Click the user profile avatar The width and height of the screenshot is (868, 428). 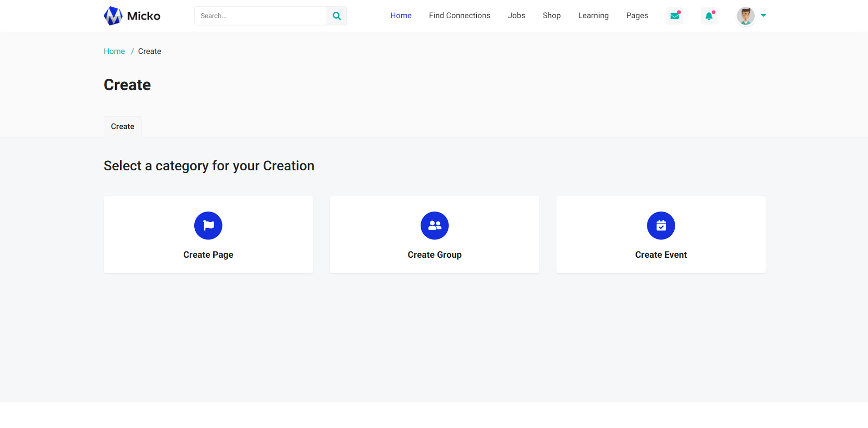pyautogui.click(x=745, y=16)
